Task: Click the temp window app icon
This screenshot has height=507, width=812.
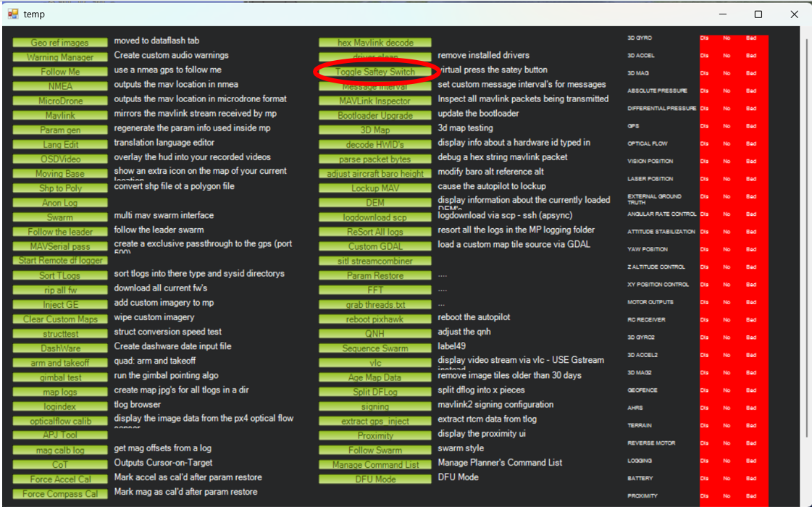Action: click(12, 14)
